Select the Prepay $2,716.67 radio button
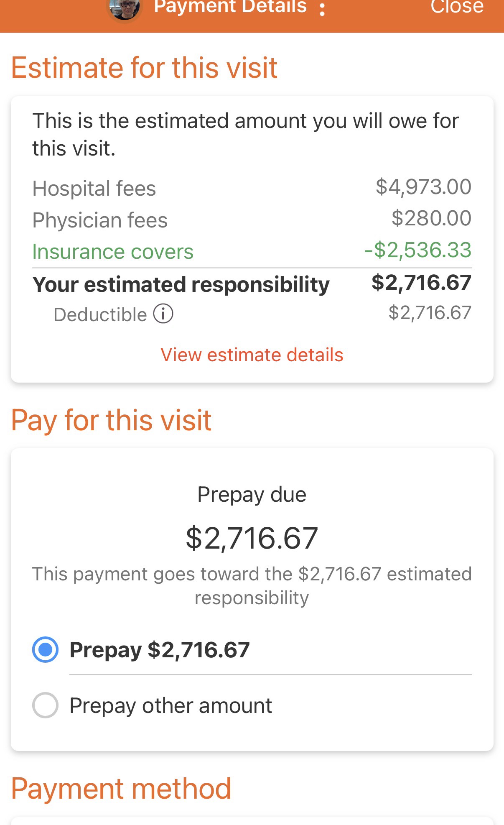Viewport: 504px width, 825px height. (x=45, y=649)
